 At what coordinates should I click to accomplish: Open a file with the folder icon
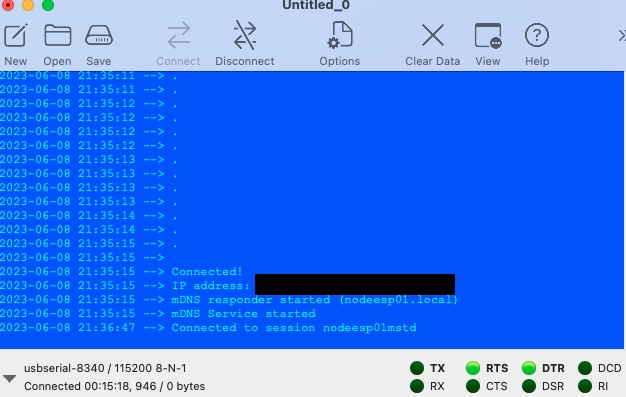coord(57,36)
